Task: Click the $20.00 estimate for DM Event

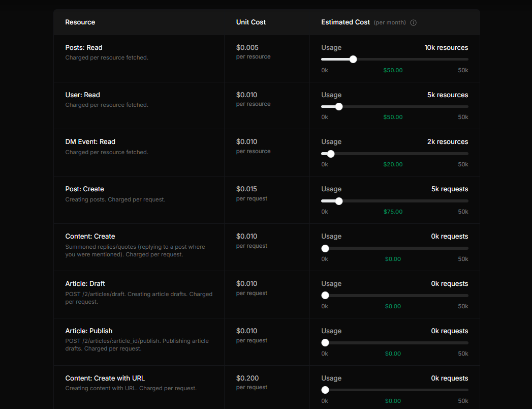Action: pos(393,164)
